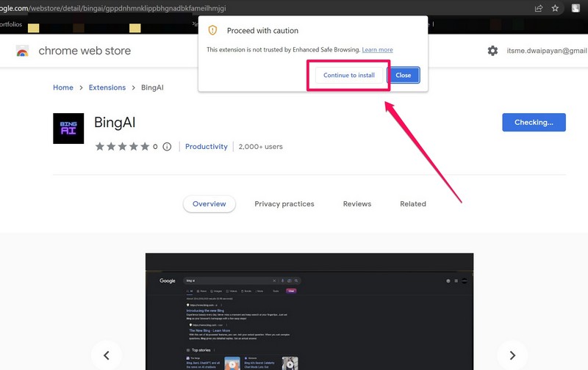This screenshot has width=588, height=370.
Task: Click the URL in the address bar
Action: (113, 8)
